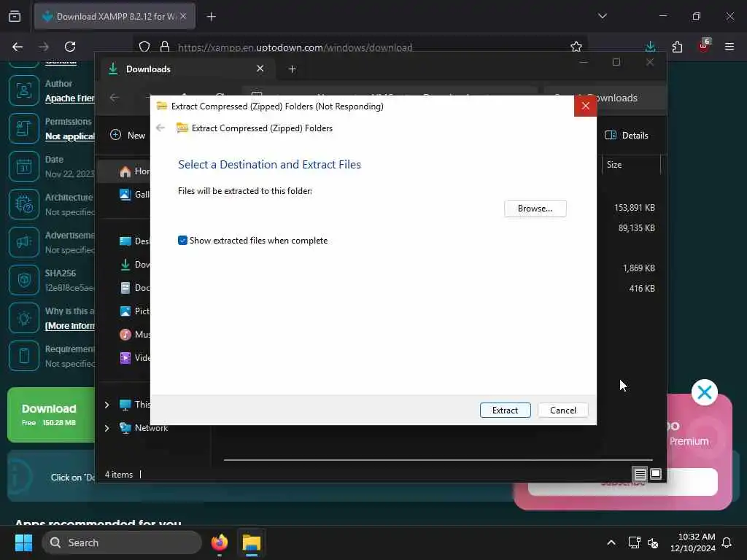Dismiss the Premium promo with X
Viewport: 747px width, 560px height.
pyautogui.click(x=704, y=392)
